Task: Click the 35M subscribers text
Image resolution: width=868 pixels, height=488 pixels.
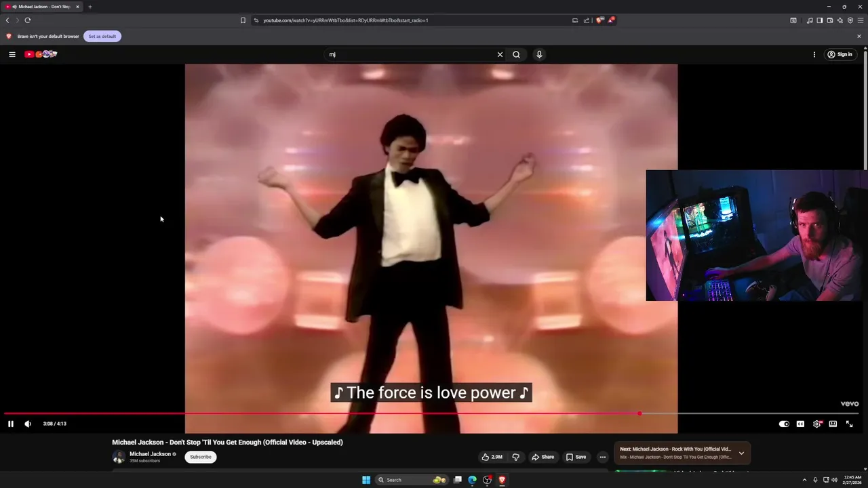Action: [x=145, y=461]
